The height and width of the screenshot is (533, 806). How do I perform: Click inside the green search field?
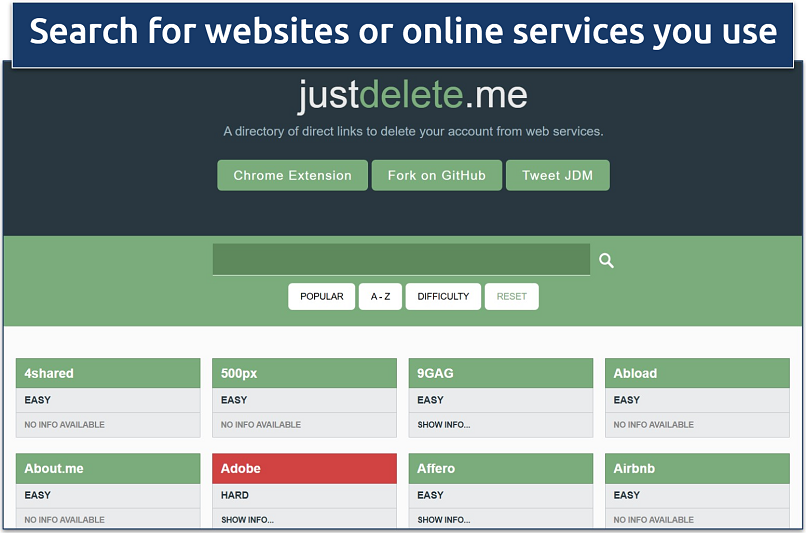click(401, 260)
